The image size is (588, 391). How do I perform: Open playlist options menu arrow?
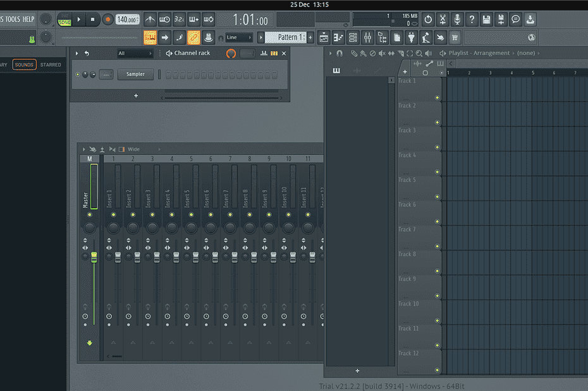click(x=331, y=53)
